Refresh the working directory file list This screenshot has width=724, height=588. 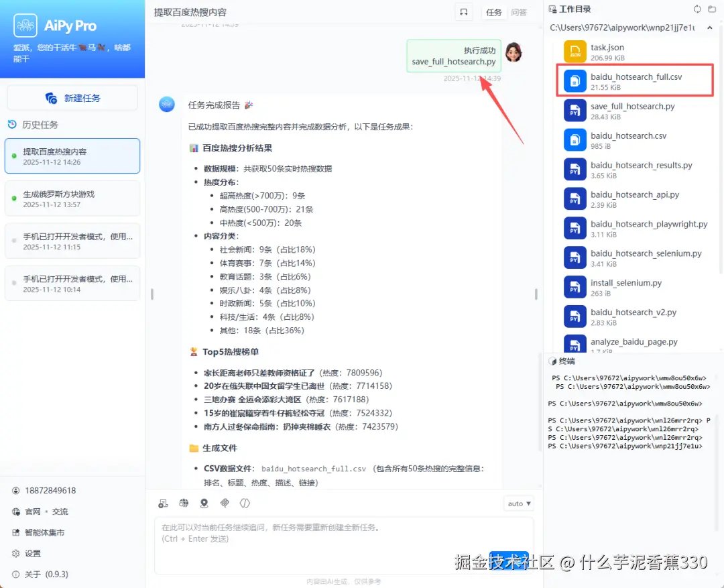coord(697,9)
